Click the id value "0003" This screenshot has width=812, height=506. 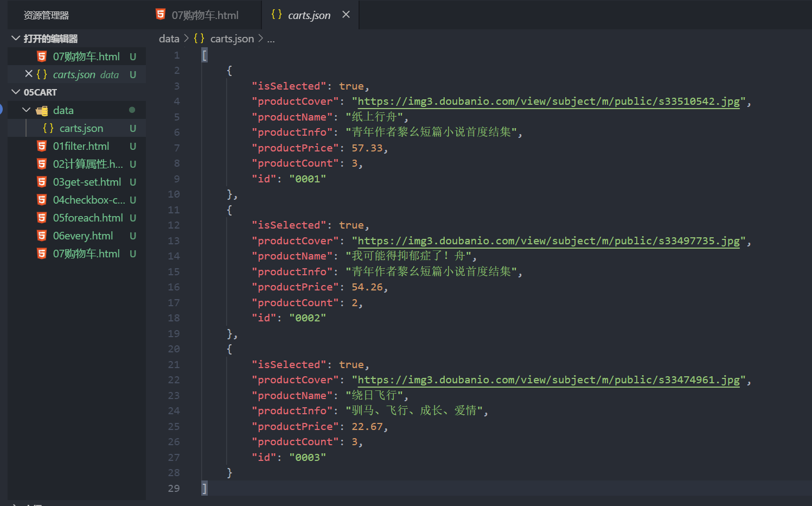click(308, 458)
